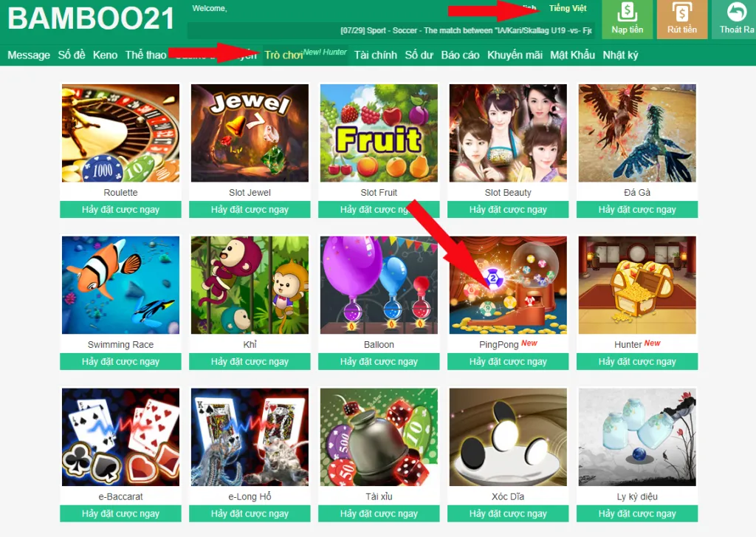Image resolution: width=756 pixels, height=537 pixels.
Task: Click the scrolling sport news ticker
Action: point(390,30)
